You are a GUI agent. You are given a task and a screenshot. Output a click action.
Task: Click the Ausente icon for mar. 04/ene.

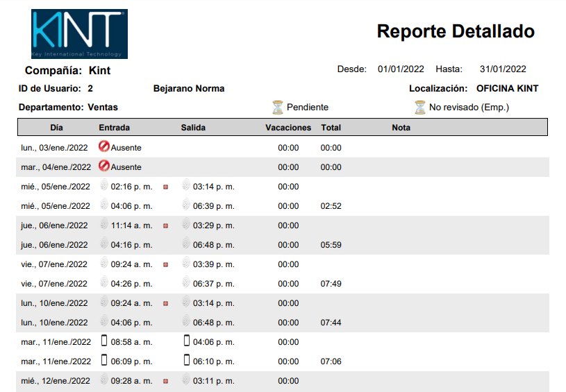click(104, 167)
